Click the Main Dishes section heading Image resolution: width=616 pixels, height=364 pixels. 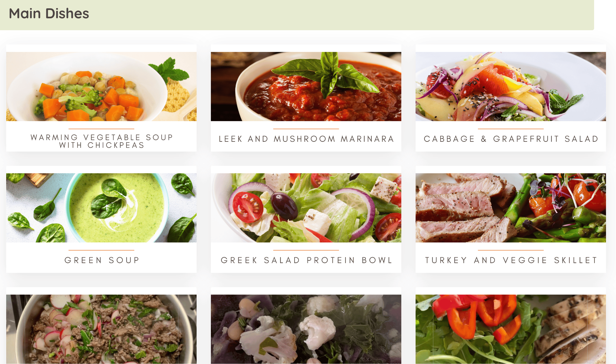pyautogui.click(x=49, y=13)
